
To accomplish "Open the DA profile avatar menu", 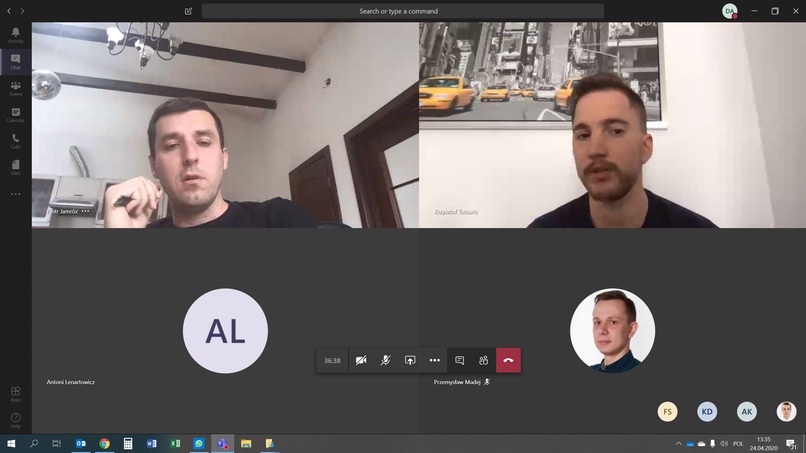I will pyautogui.click(x=729, y=11).
